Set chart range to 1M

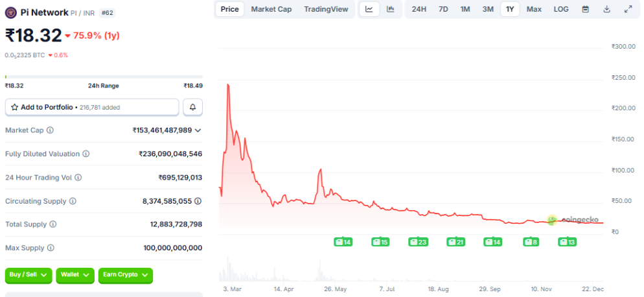[465, 9]
